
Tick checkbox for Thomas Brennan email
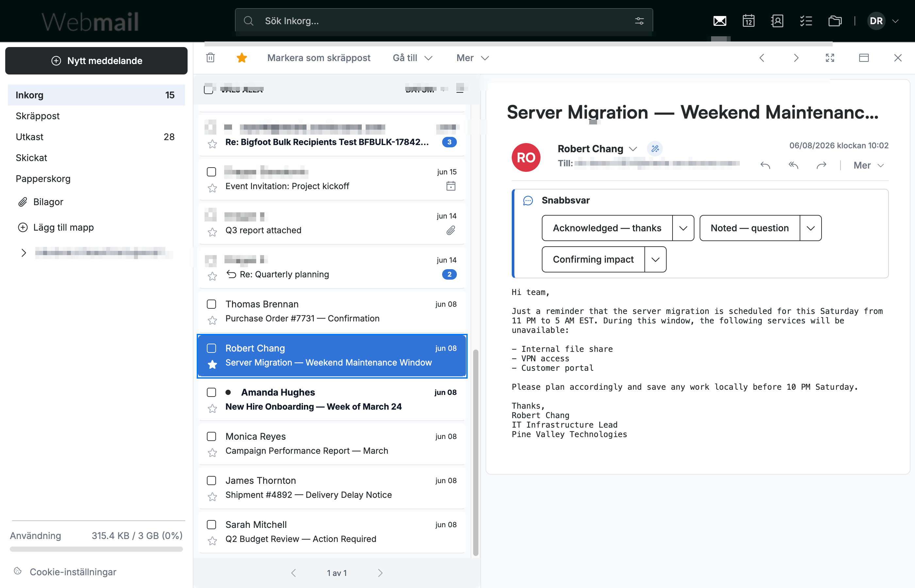[x=211, y=304]
